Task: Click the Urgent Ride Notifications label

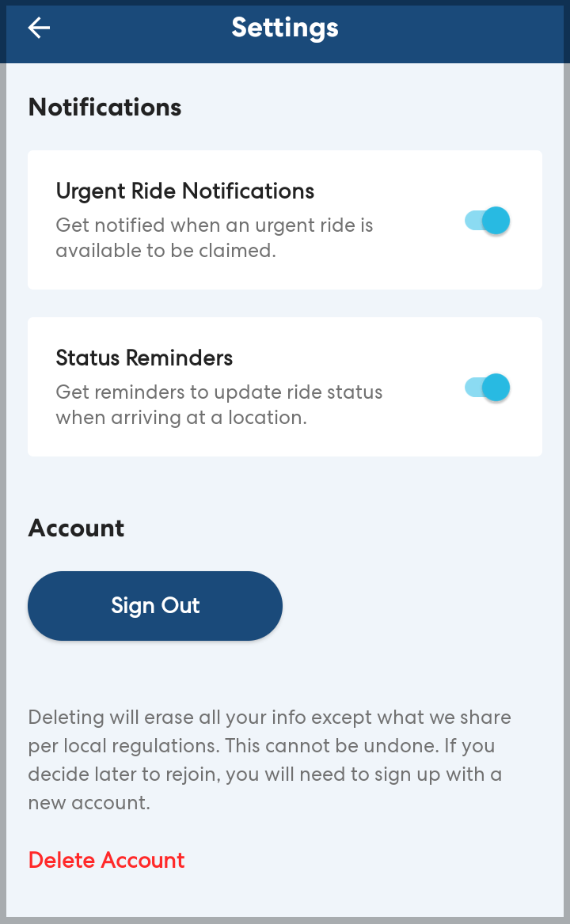Action: [x=185, y=191]
